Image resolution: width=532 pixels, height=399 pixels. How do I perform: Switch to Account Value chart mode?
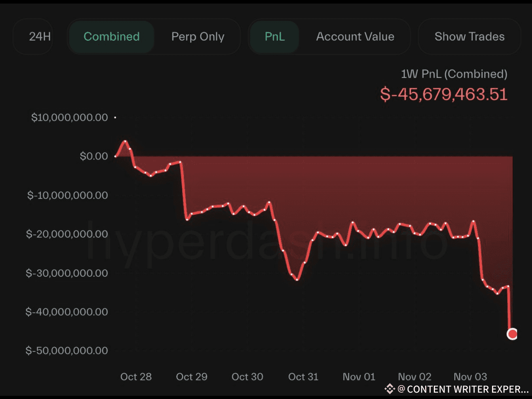[355, 36]
